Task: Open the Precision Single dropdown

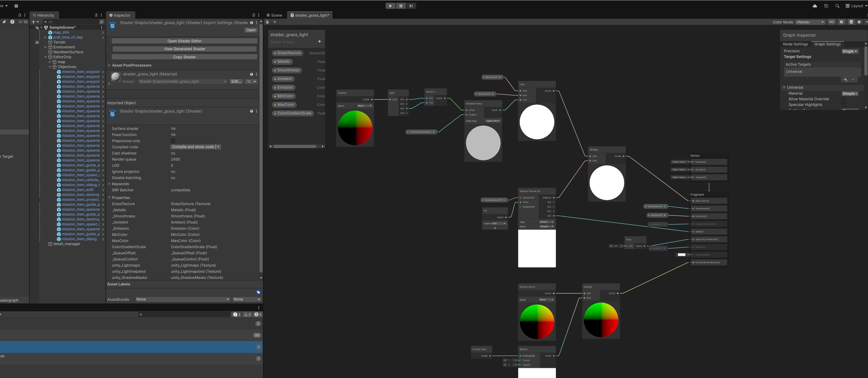Action: pyautogui.click(x=850, y=51)
